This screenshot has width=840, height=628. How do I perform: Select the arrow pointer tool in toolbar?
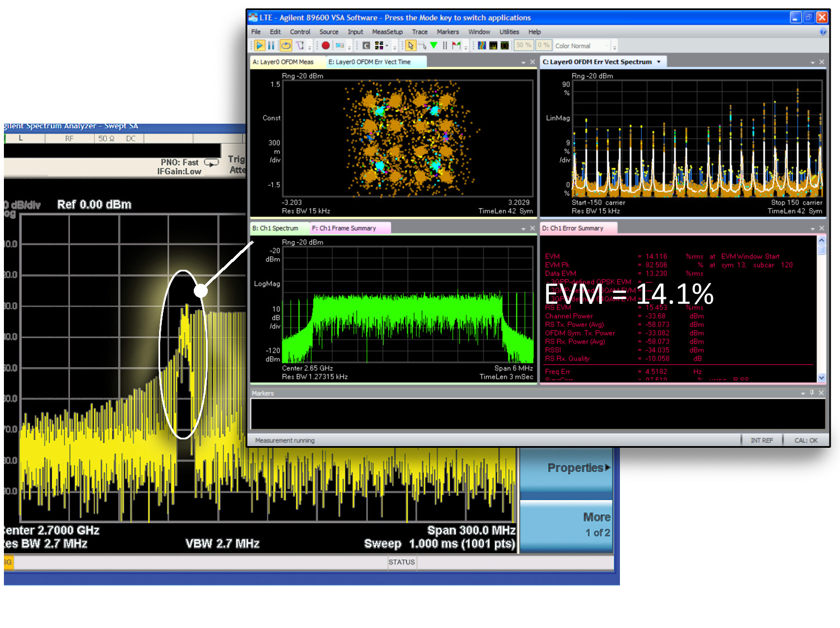tap(410, 45)
